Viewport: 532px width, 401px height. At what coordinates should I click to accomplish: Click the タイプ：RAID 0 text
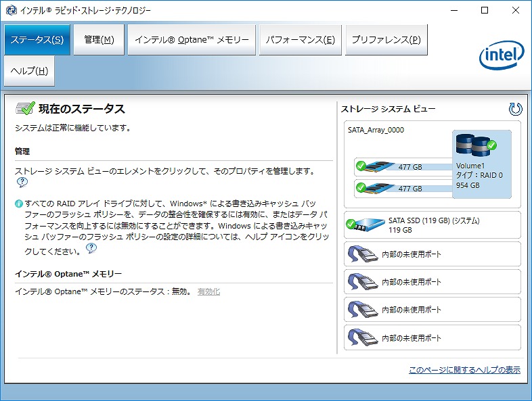(x=479, y=175)
